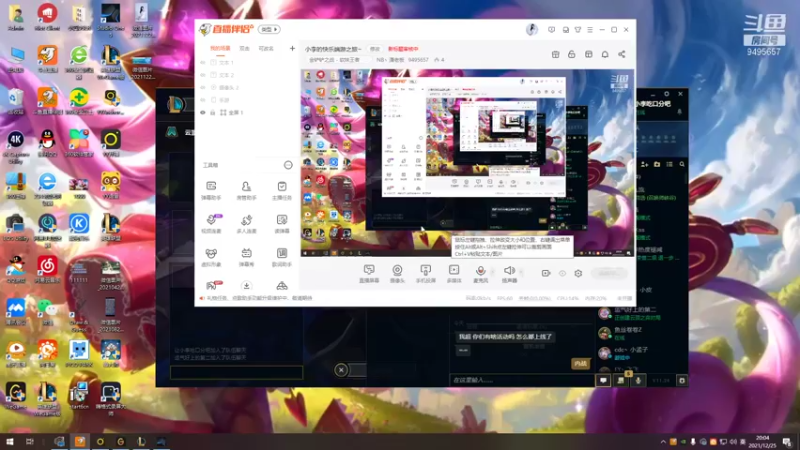This screenshot has width=800, height=450.
Task: Click the start streaming button
Action: [x=609, y=273]
